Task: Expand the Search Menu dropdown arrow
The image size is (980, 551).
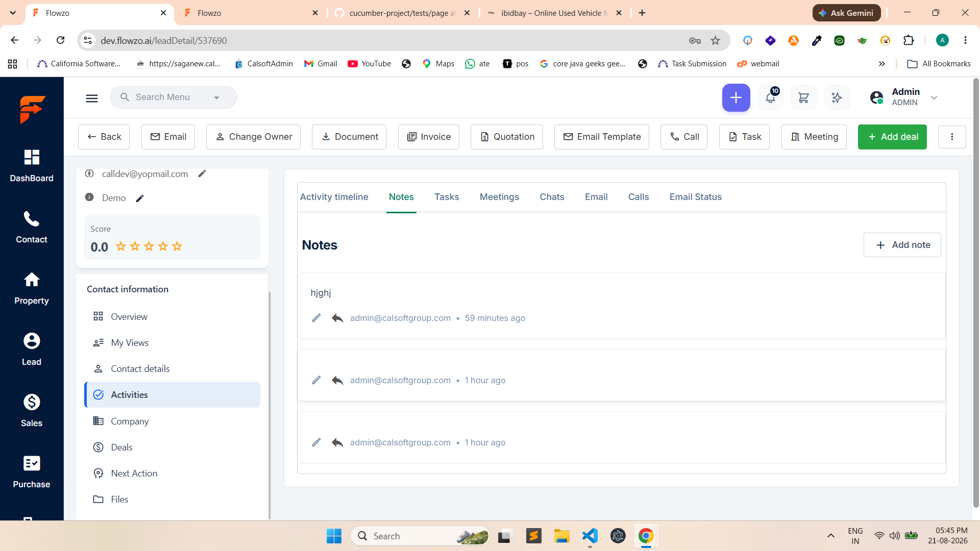Action: pos(216,97)
